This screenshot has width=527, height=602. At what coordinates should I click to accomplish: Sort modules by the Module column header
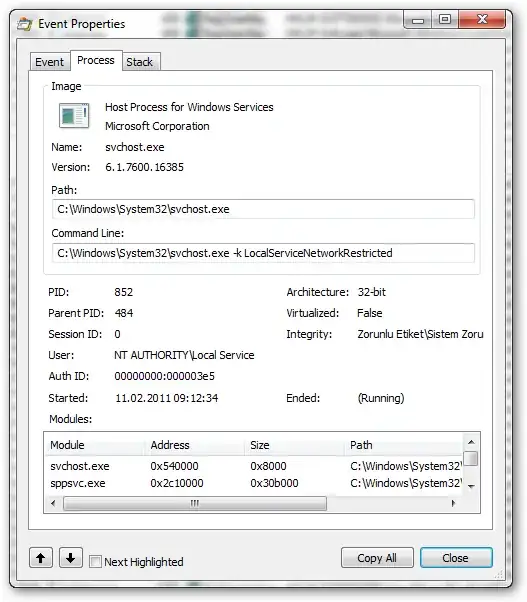[95, 445]
